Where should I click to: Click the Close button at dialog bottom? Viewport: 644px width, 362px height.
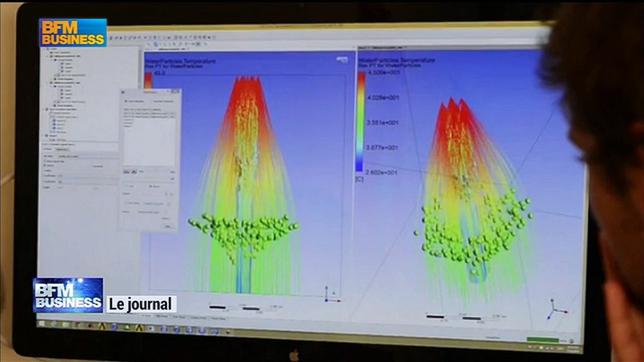[x=168, y=226]
